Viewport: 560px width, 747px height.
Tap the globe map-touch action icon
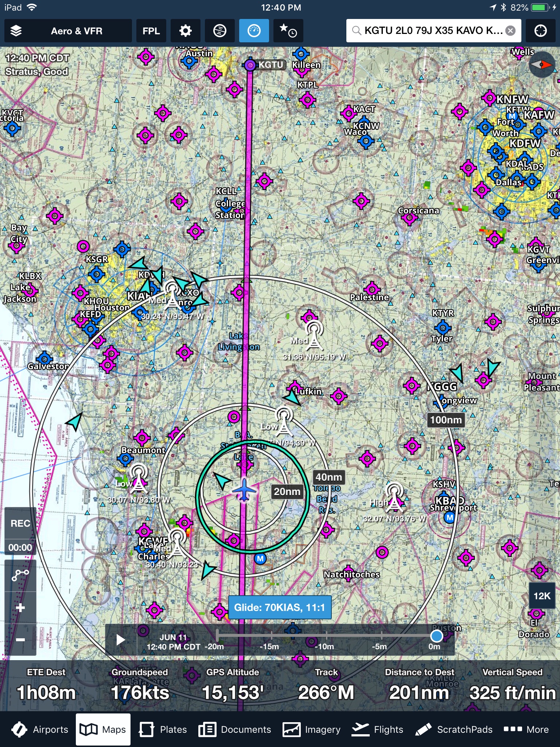[x=219, y=31]
